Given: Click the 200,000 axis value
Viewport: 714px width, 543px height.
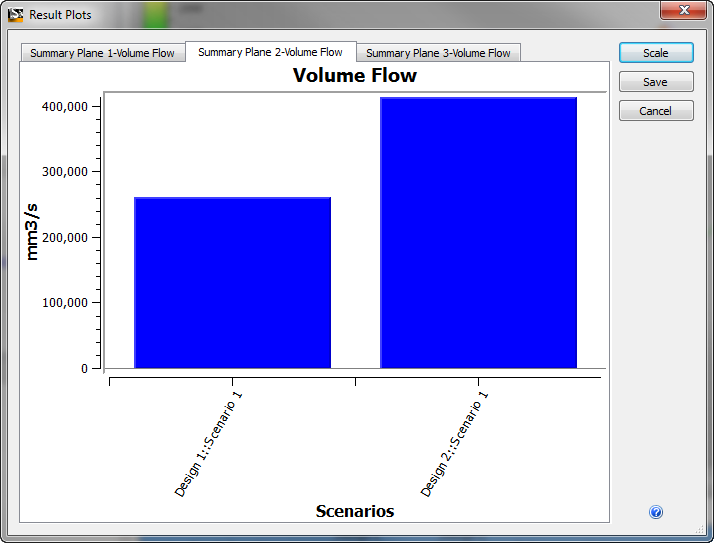Looking at the screenshot, I should [65, 237].
